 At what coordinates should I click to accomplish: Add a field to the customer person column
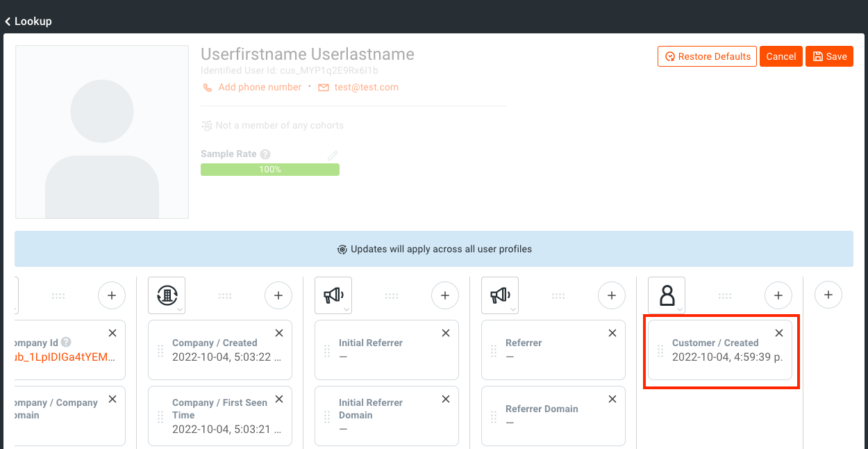778,295
